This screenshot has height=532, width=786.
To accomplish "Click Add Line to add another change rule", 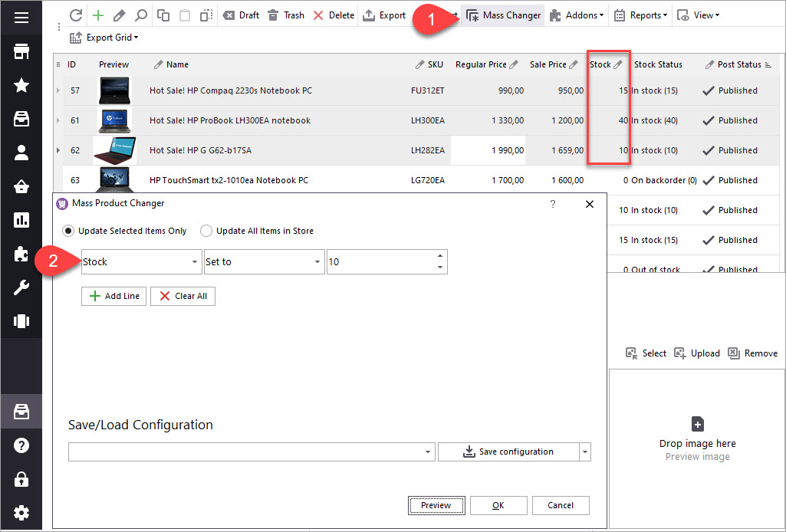I will [x=113, y=296].
